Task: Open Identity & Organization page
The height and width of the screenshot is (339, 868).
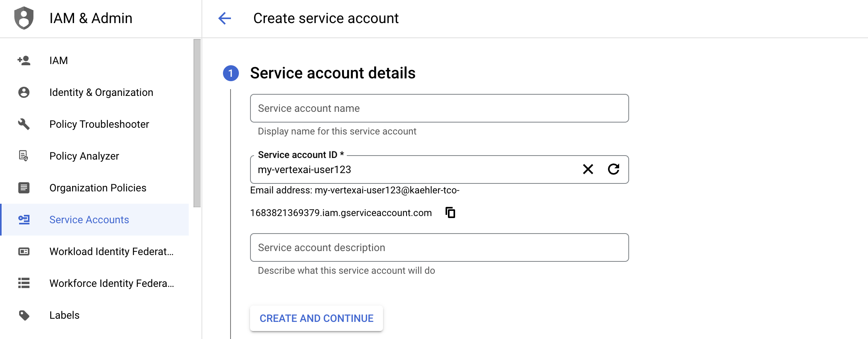Action: (x=95, y=92)
